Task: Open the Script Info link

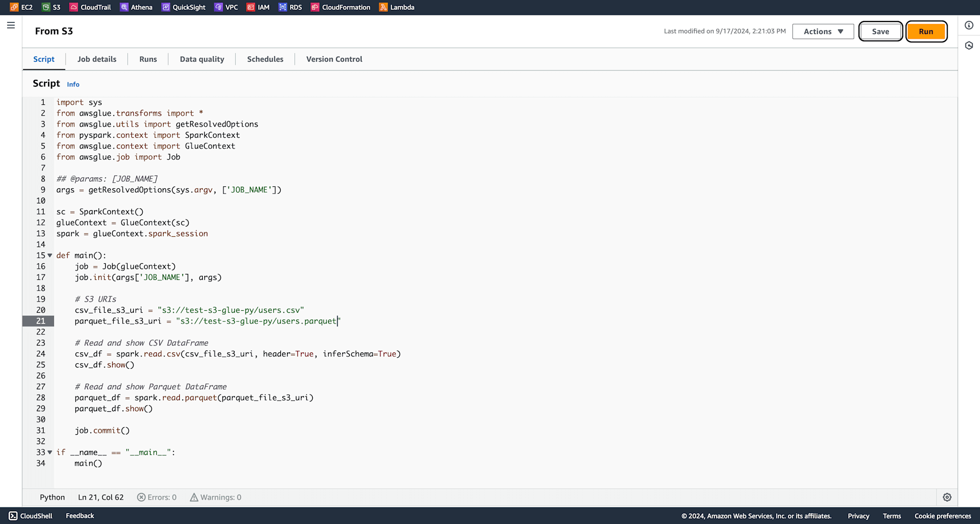Action: tap(73, 84)
